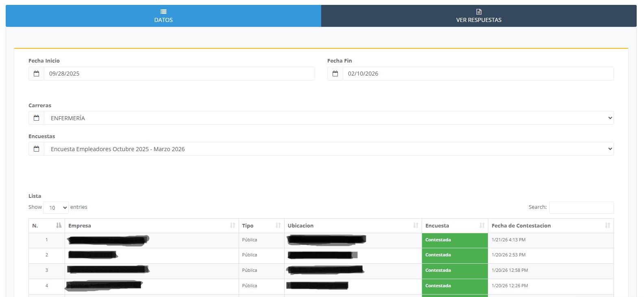This screenshot has width=644, height=297.
Task: Click the date 1/20/26 2:53 PM
Action: tap(509, 255)
